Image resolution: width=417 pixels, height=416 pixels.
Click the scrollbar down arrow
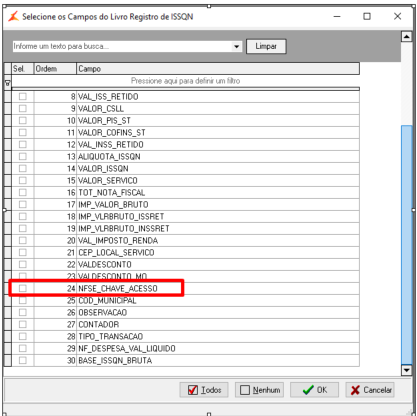[x=406, y=370]
